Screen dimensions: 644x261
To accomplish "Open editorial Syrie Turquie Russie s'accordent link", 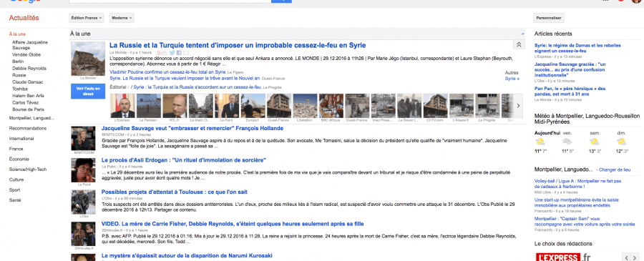I will 196,87.
